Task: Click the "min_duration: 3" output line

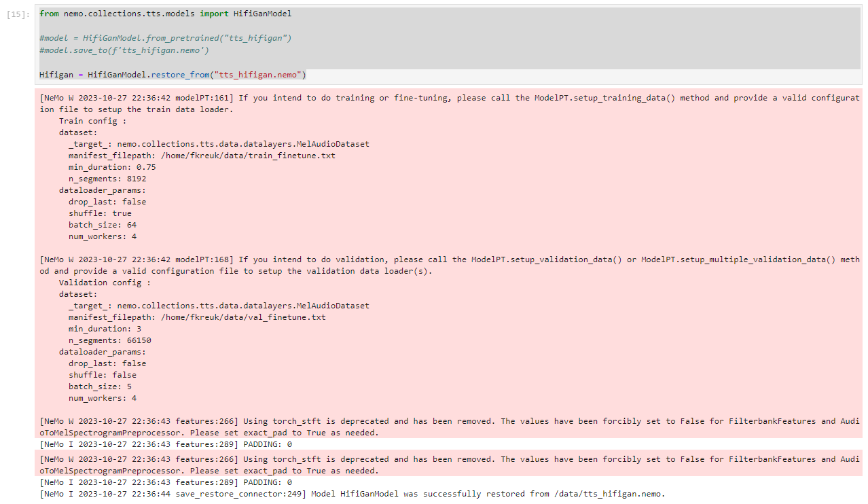Action: tap(105, 329)
